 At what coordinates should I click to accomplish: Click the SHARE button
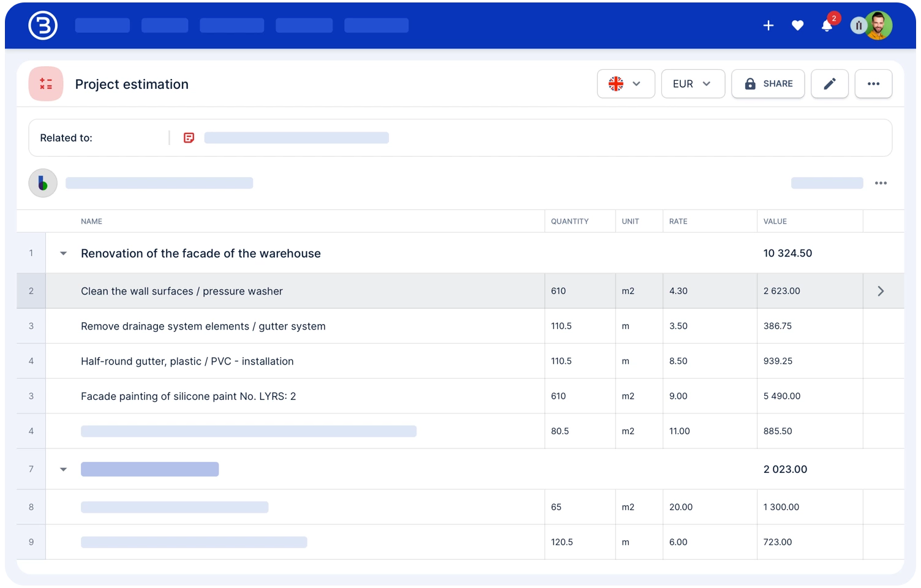point(768,84)
